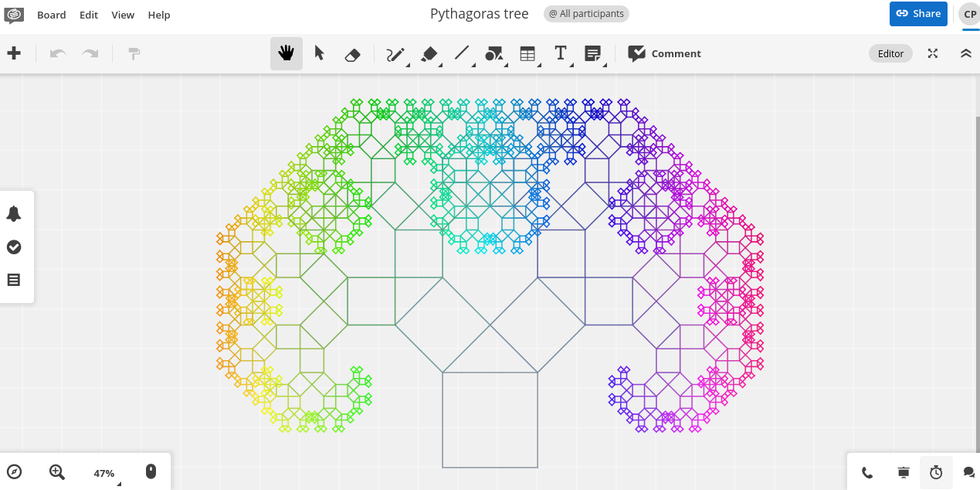
Task: Open the View menu
Action: coord(123,15)
